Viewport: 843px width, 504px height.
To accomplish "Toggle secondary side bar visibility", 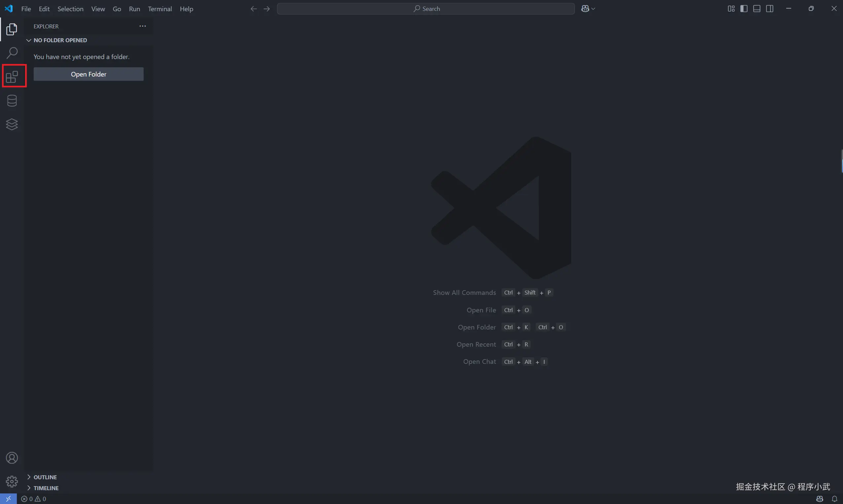I will (770, 9).
